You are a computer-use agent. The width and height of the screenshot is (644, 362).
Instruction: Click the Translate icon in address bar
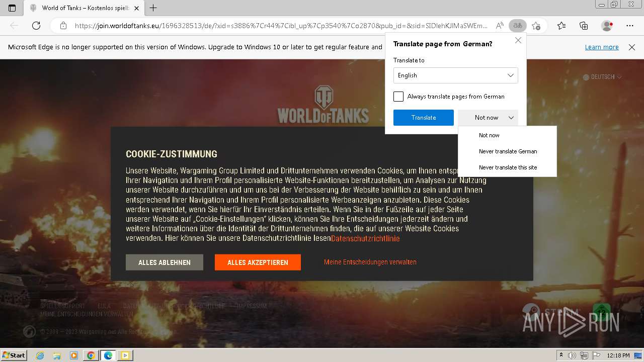517,26
